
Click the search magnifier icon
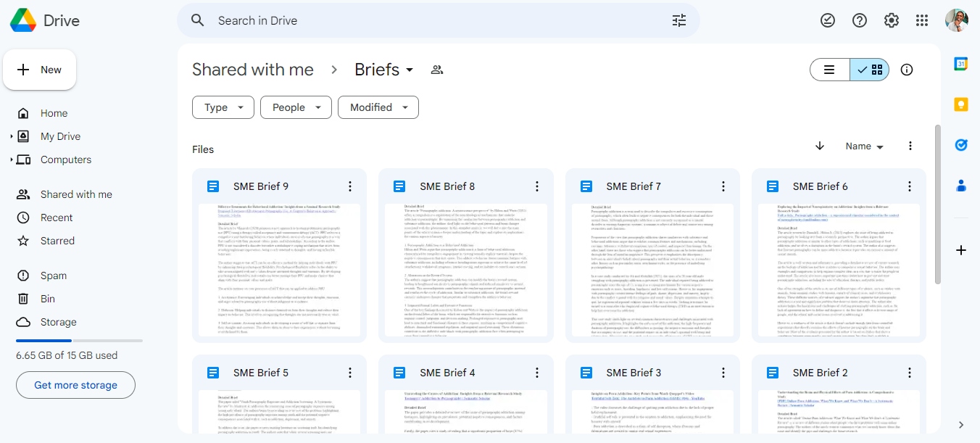pos(198,20)
